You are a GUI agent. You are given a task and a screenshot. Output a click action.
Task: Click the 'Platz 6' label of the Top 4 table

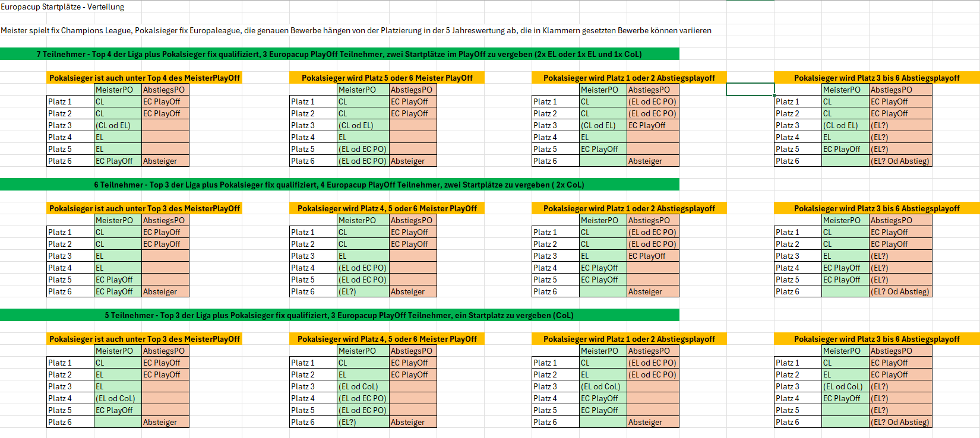(x=70, y=161)
